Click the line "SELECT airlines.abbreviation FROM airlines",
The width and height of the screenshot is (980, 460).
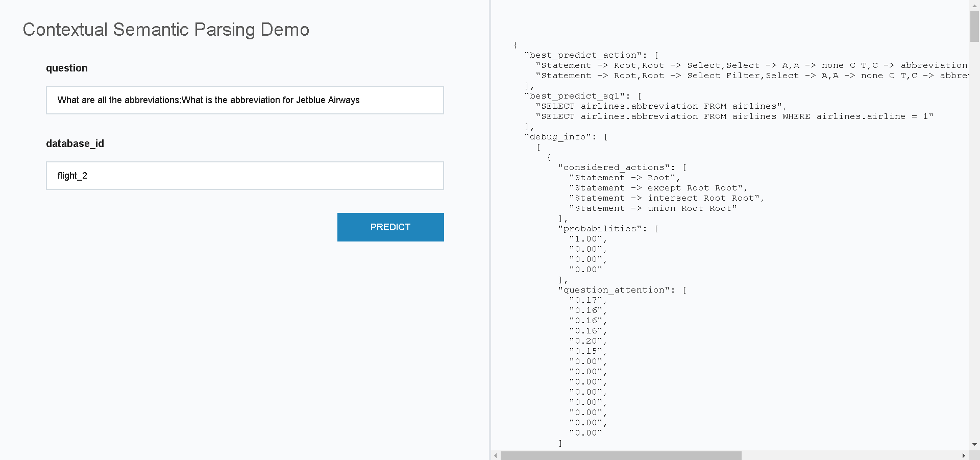pos(661,106)
